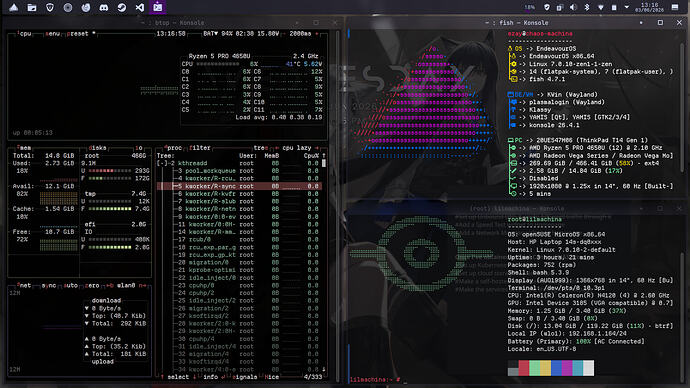Click the lilmachine shell prompt line
Screen dimensions: 690x388
click(x=375, y=379)
